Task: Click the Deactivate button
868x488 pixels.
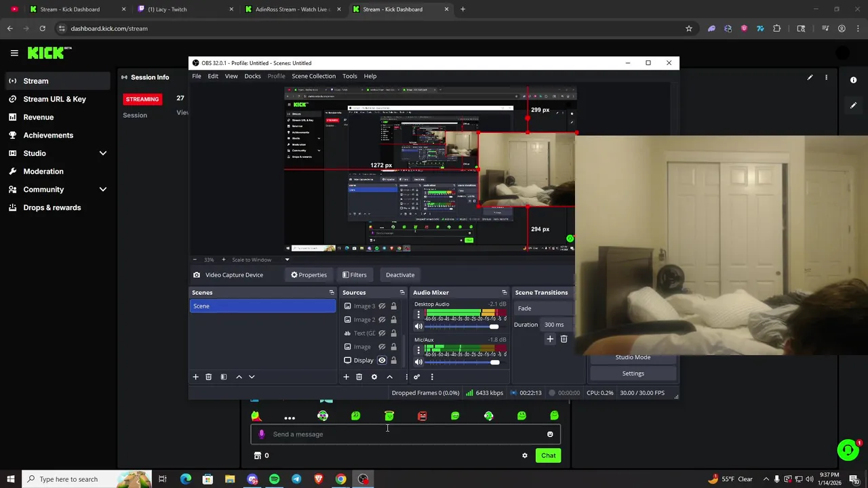Action: [x=400, y=275]
